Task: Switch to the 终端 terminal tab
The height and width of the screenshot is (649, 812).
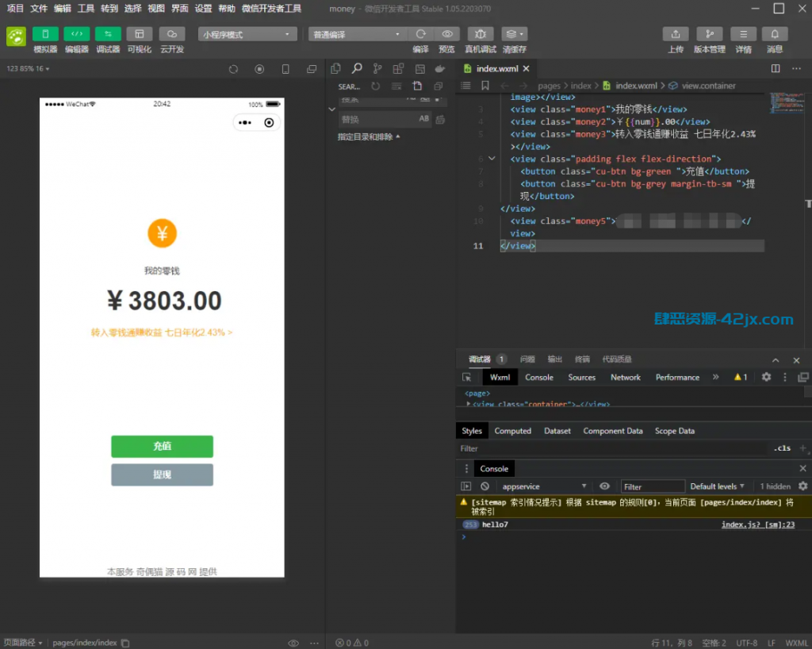Action: click(582, 359)
